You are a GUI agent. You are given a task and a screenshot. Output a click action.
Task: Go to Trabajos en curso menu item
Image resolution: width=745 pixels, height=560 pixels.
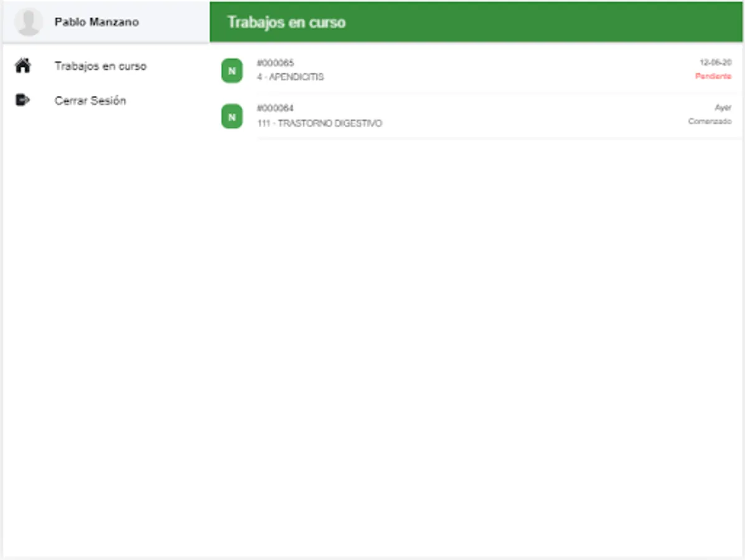pyautogui.click(x=100, y=66)
